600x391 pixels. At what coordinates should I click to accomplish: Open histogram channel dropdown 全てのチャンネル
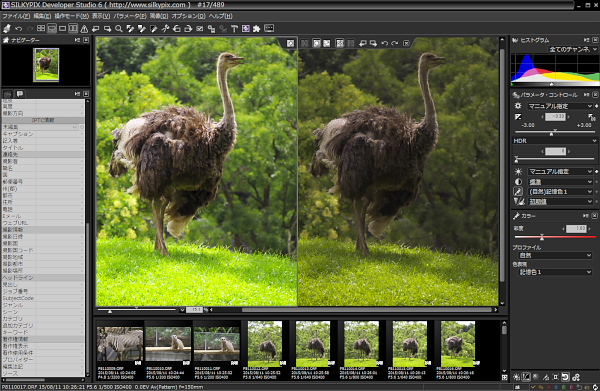click(573, 49)
